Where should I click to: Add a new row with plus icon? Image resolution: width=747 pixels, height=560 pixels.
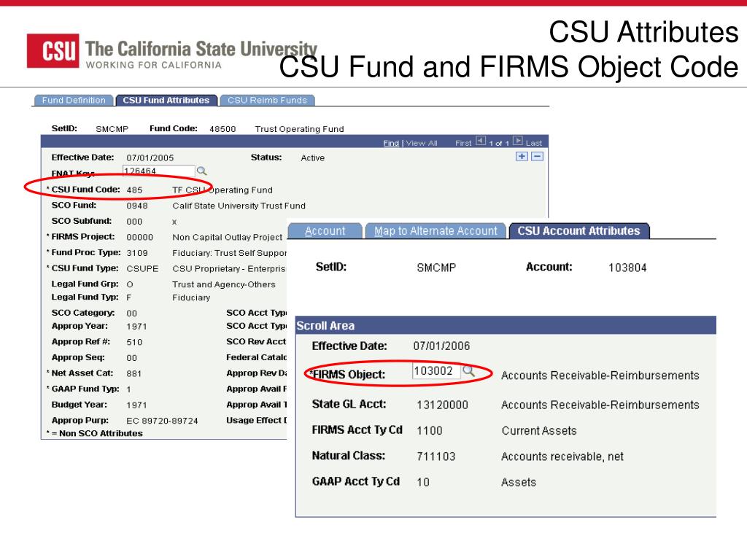[522, 156]
